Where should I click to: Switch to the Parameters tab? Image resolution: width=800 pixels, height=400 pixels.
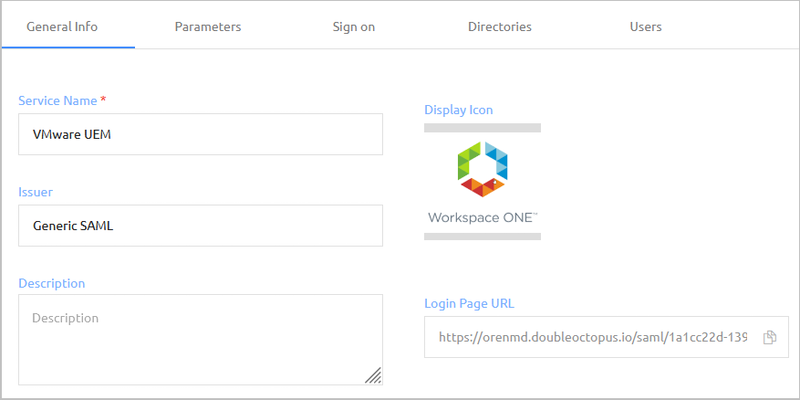pyautogui.click(x=208, y=27)
